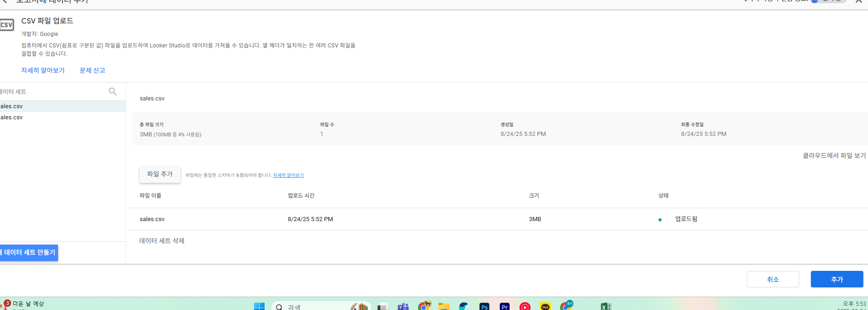Click the 문제 신고 link
Viewport: 868px width, 310px height.
pos(92,70)
